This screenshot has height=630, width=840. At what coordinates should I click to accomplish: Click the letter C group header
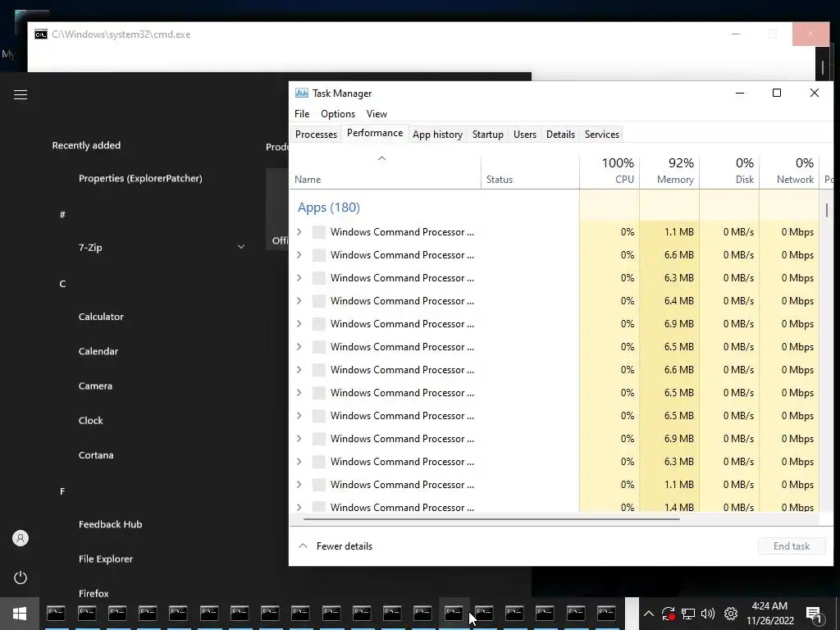pyautogui.click(x=62, y=284)
